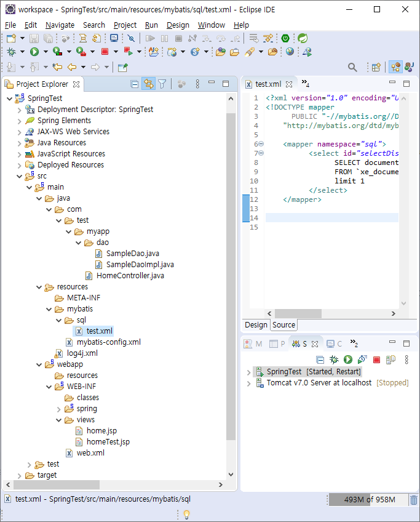This screenshot has width=420, height=522.
Task: Click the Save All icon
Action: coord(48,38)
